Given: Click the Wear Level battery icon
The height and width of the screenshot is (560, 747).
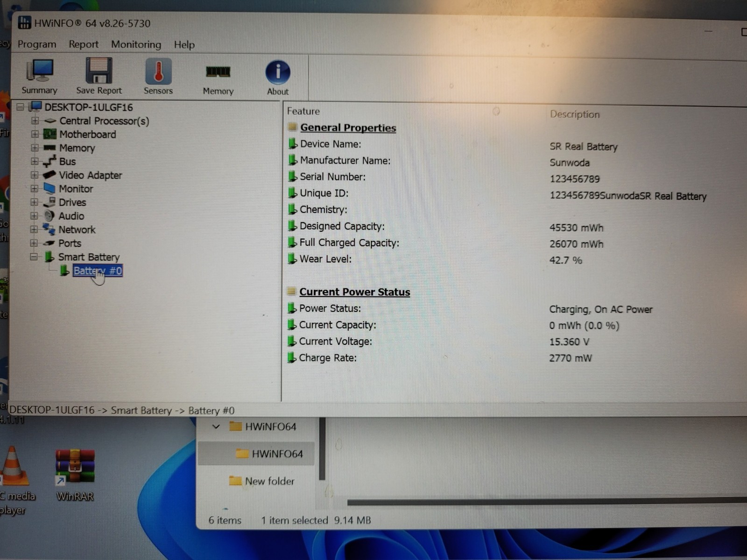Looking at the screenshot, I should 292,259.
